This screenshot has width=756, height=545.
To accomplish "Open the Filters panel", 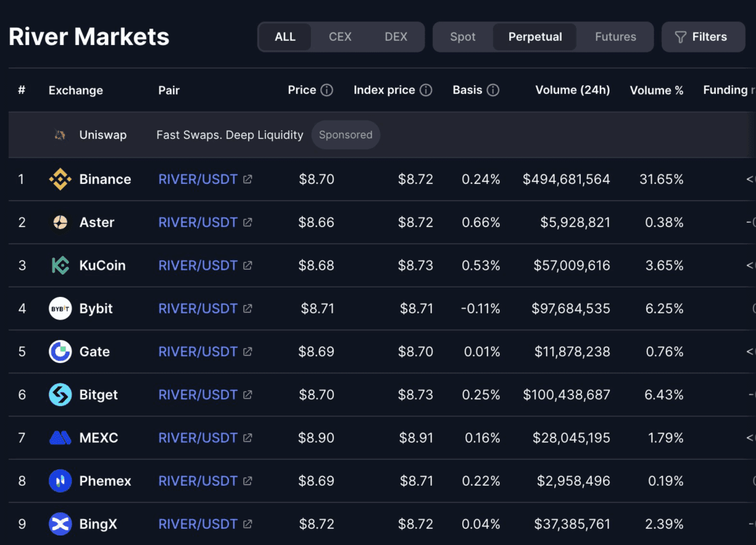I will coord(701,37).
